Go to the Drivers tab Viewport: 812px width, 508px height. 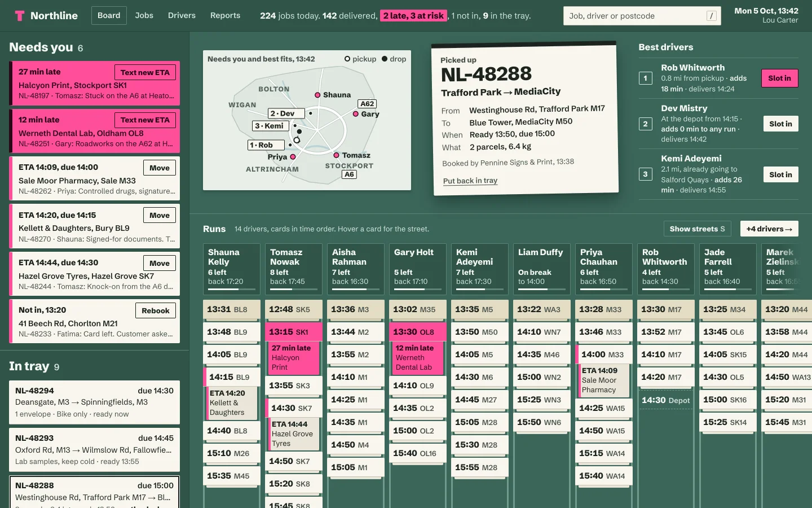(x=182, y=16)
